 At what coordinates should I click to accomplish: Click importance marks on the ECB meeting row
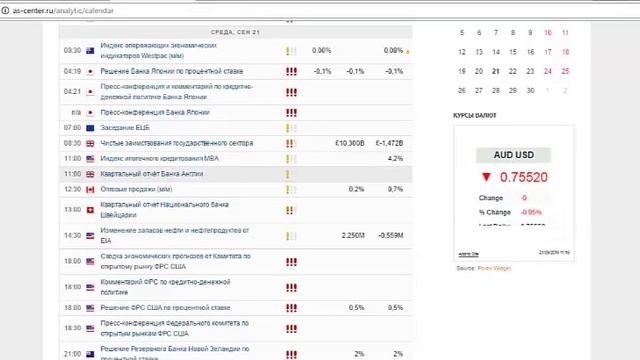(x=291, y=128)
